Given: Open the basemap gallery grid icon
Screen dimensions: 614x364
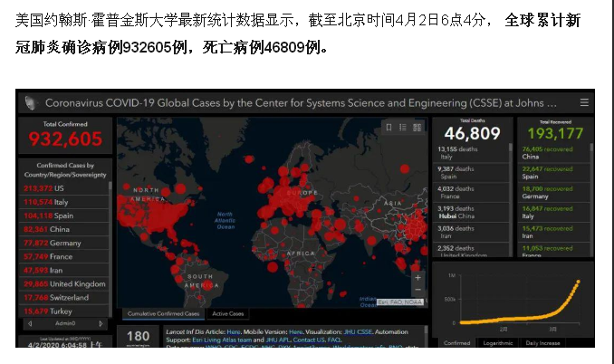Looking at the screenshot, I should point(417,128).
